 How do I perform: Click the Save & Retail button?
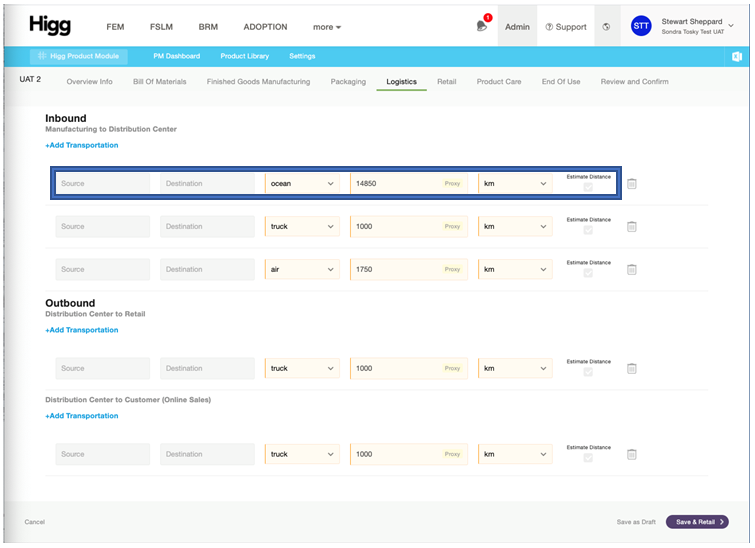(697, 522)
